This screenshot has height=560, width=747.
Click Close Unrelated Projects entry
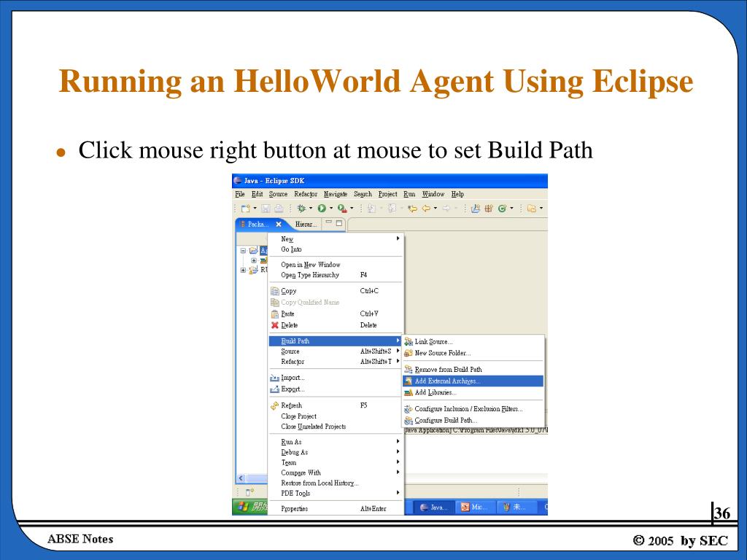point(336,426)
